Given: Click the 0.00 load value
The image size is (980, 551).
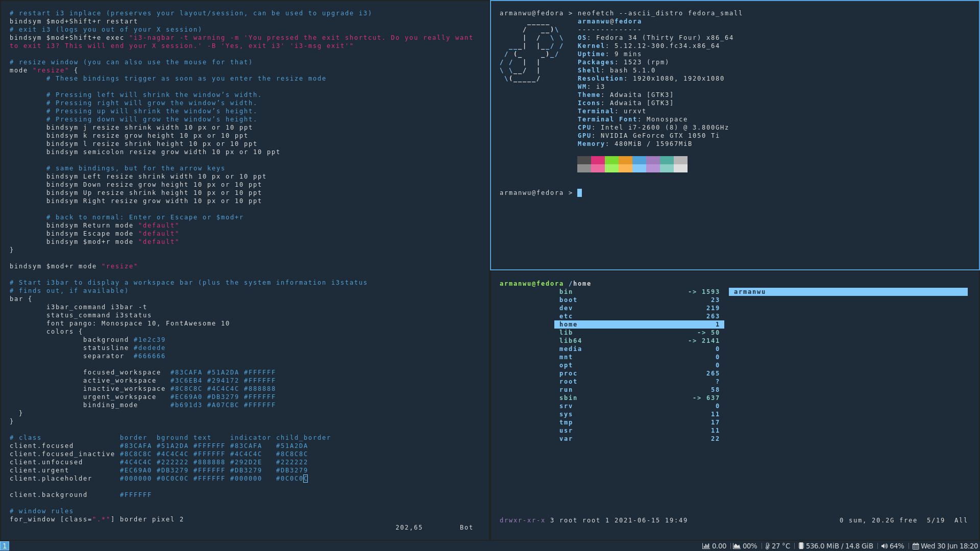Looking at the screenshot, I should tap(719, 546).
